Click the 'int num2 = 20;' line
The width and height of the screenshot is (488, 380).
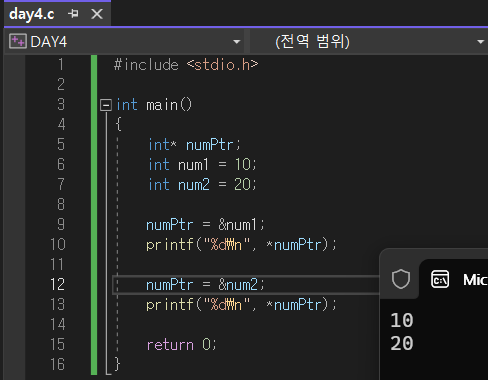(202, 185)
